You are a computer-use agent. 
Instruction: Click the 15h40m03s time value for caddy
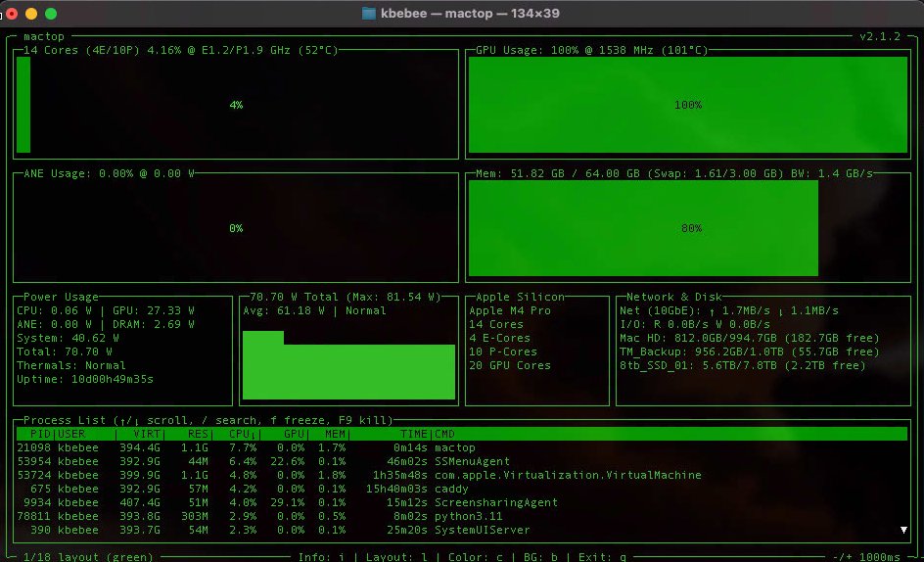(x=396, y=489)
